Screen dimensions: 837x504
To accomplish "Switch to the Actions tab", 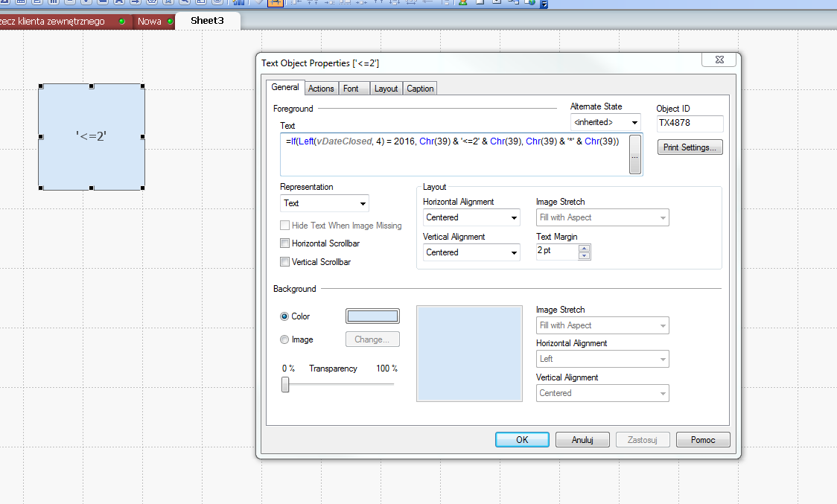I will click(321, 89).
